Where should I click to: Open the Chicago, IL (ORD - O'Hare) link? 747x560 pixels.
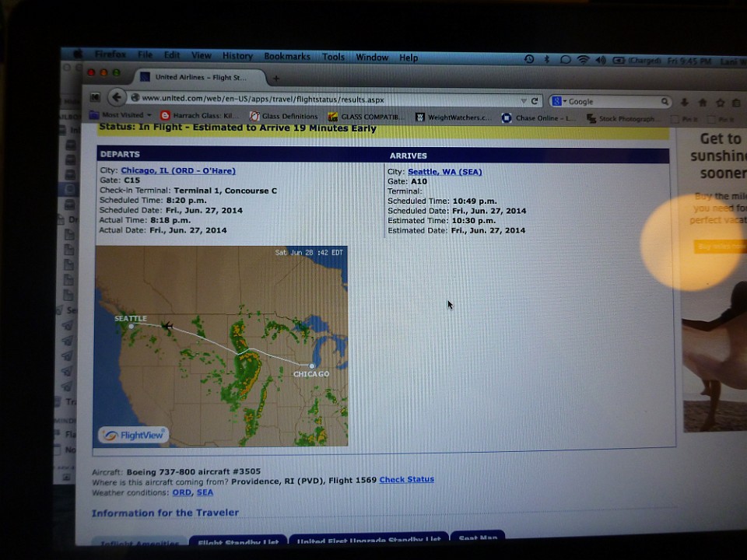tap(178, 170)
